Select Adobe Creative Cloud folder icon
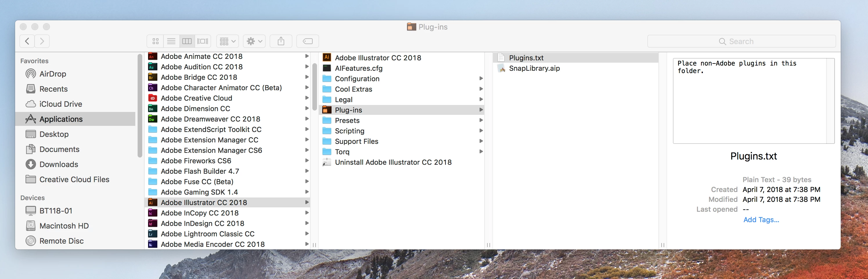The image size is (868, 279). click(x=153, y=98)
